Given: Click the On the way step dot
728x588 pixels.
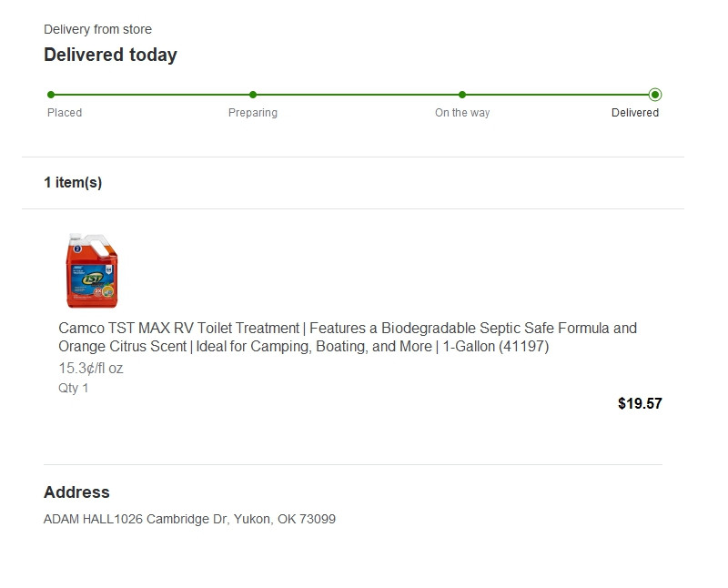Looking at the screenshot, I should (x=462, y=94).
